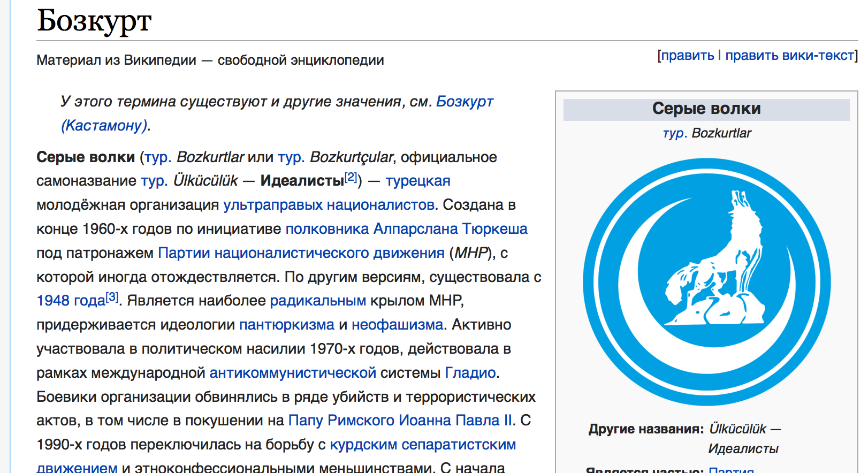Click the 'Бозкурт' page heading
Image resolution: width=868 pixels, height=473 pixels.
(94, 21)
